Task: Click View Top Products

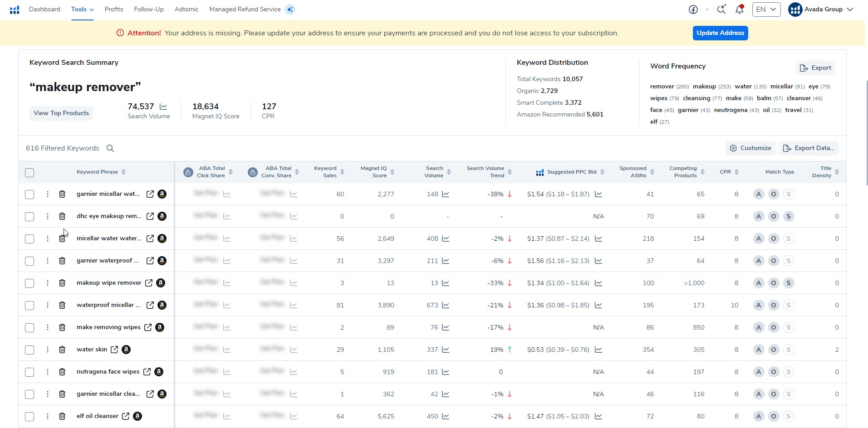Action: click(61, 113)
